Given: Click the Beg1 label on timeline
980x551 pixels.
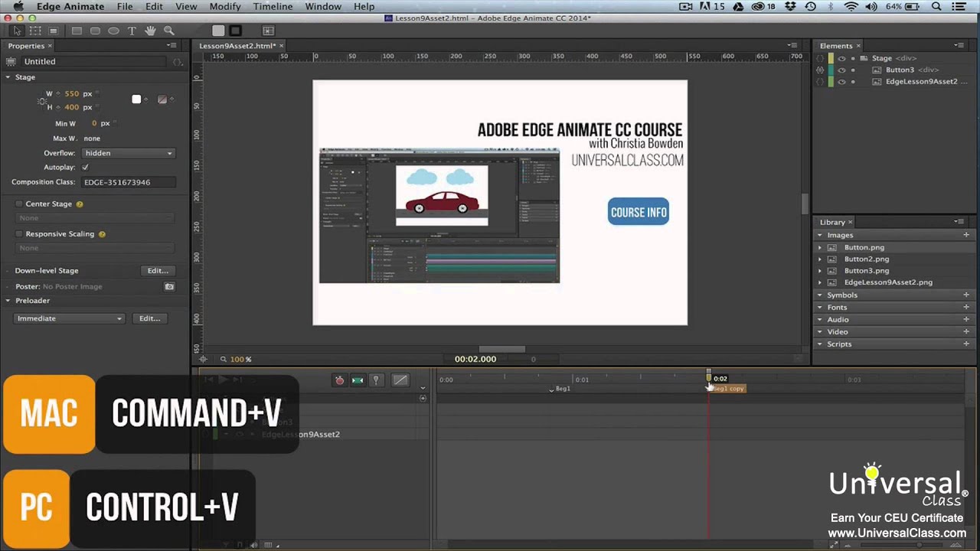Looking at the screenshot, I should tap(563, 389).
